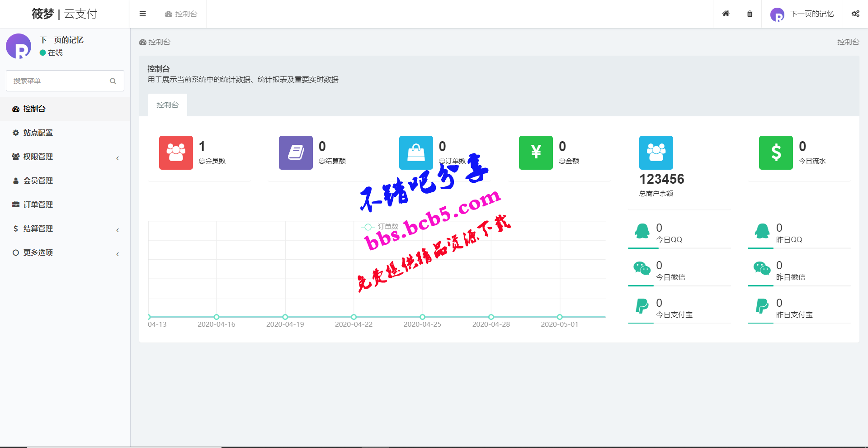Click the 搜索菜单 search field
868x448 pixels.
pos(59,81)
